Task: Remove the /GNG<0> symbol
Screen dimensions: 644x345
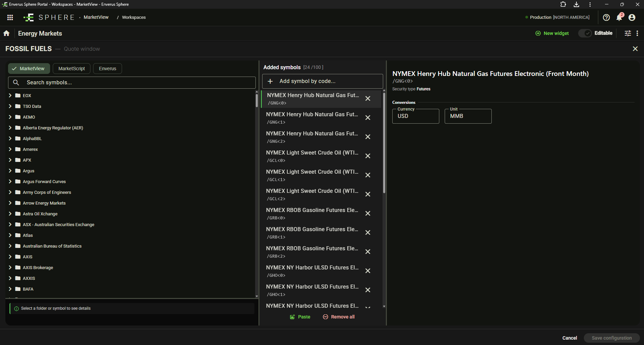Action: pyautogui.click(x=368, y=98)
